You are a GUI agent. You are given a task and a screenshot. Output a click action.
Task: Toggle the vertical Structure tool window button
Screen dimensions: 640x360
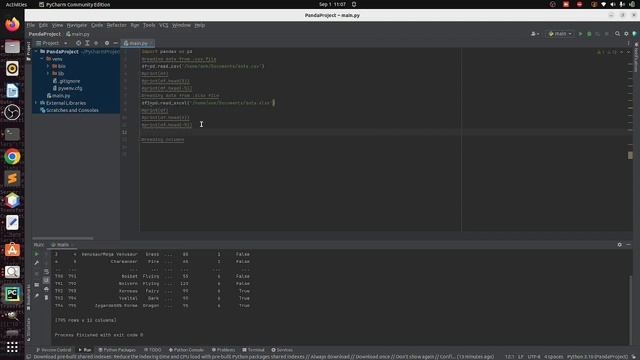click(x=28, y=329)
